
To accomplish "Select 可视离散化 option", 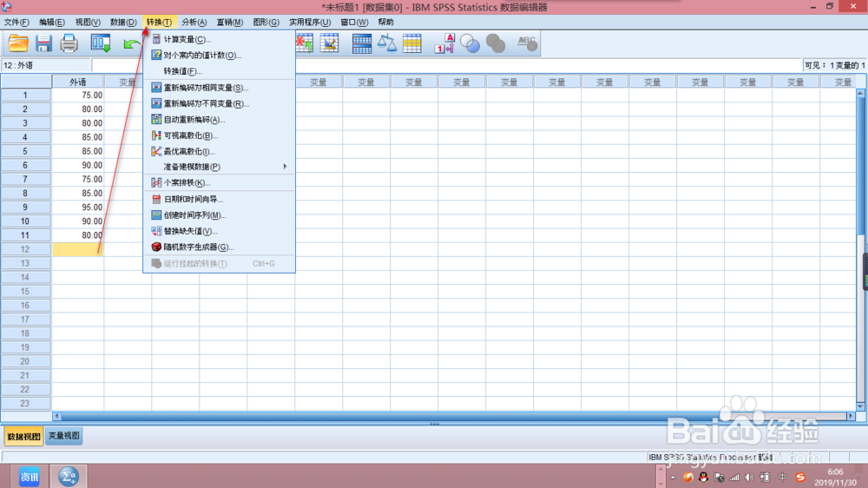I will pos(219,135).
